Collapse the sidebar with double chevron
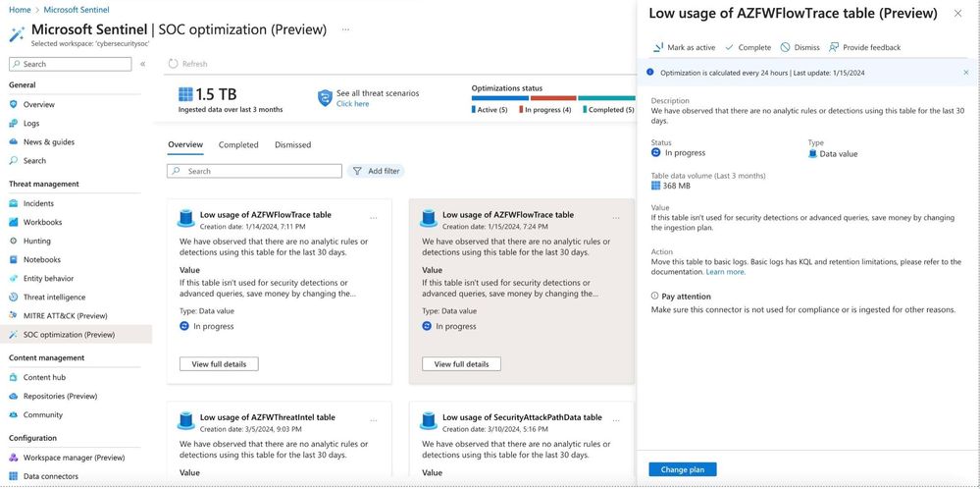The width and height of the screenshot is (980, 489). [142, 64]
